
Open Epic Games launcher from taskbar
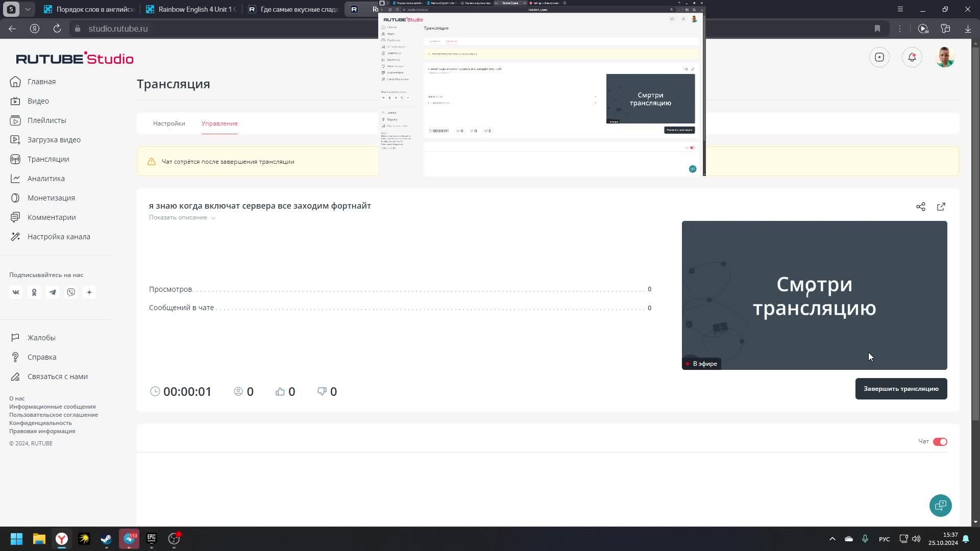(x=152, y=539)
